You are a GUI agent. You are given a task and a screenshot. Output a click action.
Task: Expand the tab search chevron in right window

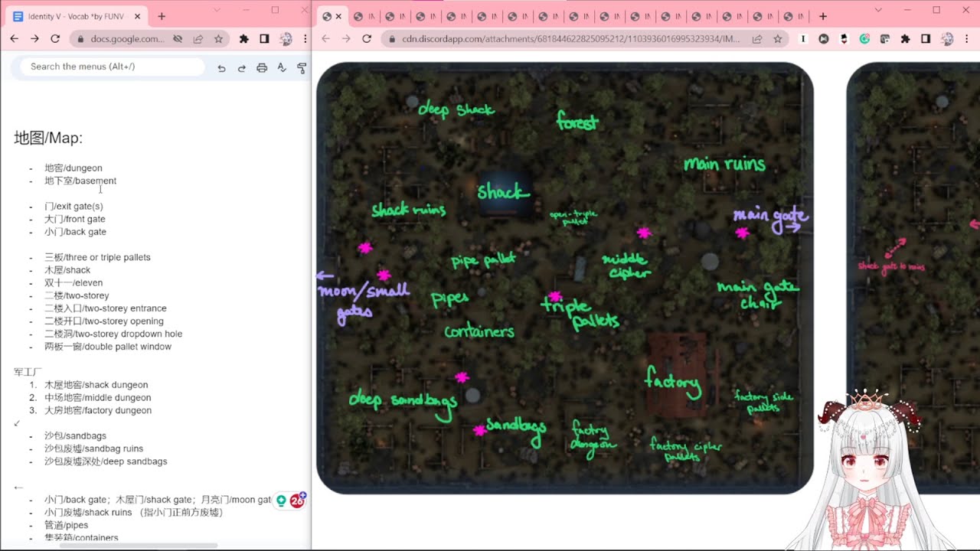click(x=878, y=10)
